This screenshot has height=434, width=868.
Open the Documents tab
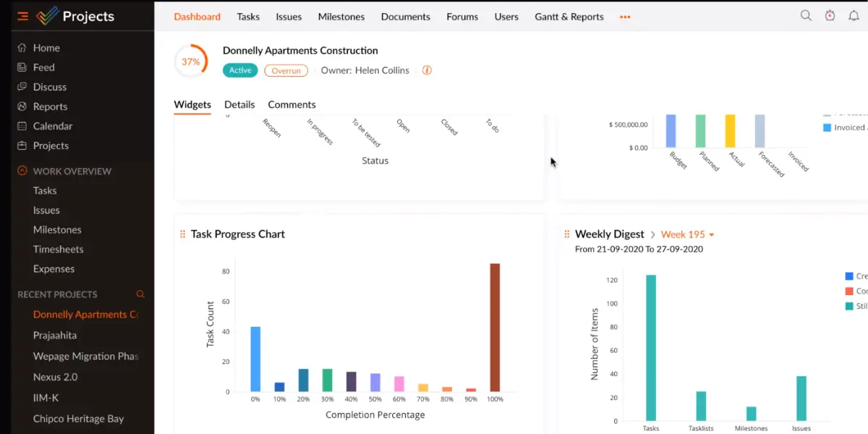pyautogui.click(x=406, y=17)
